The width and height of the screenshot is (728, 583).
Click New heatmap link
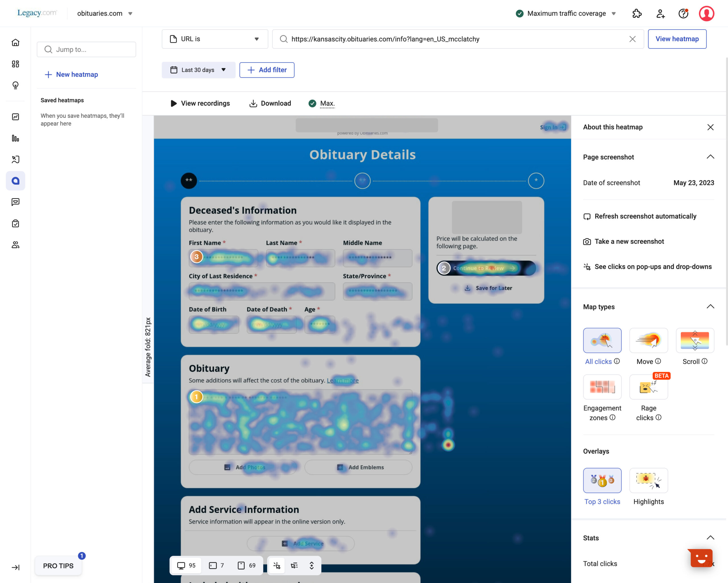[x=71, y=75]
